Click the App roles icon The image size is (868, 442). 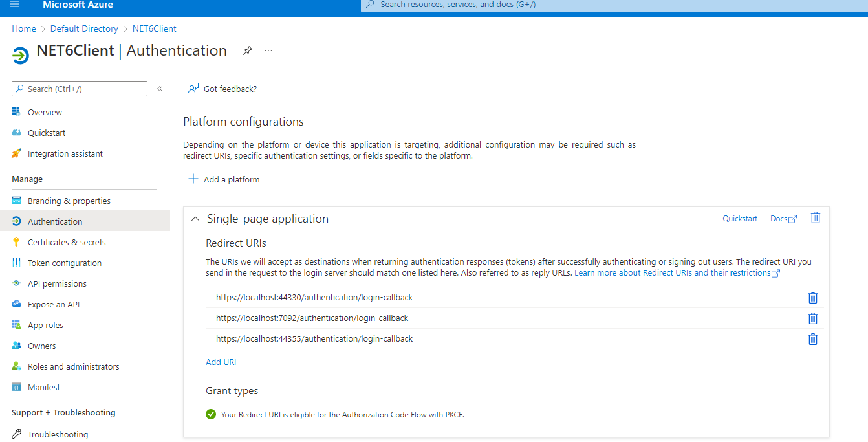(x=16, y=325)
